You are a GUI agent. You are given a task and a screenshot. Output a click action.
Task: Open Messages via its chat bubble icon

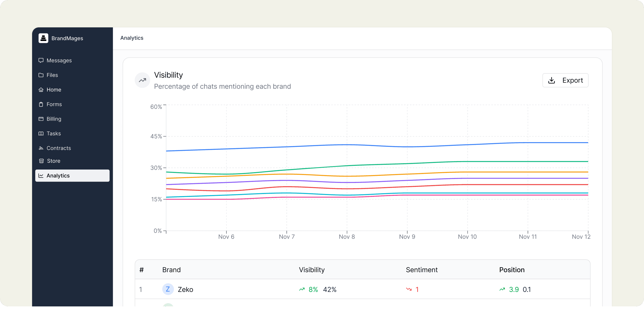[41, 60]
